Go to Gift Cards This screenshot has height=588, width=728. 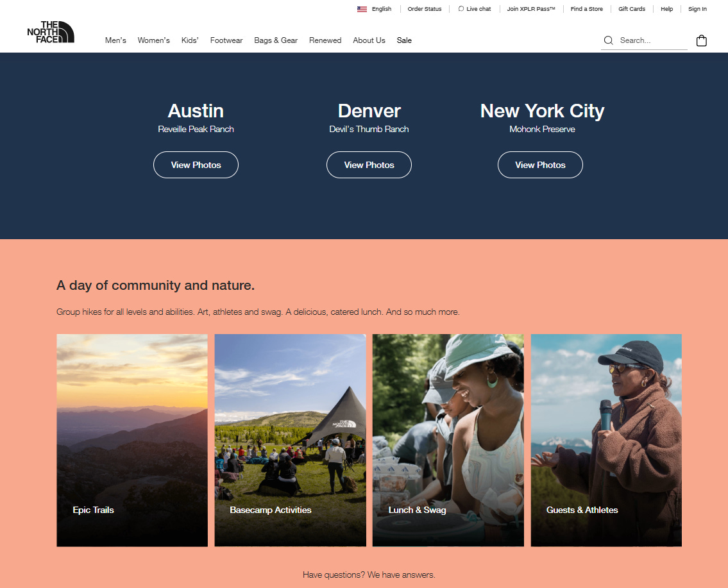click(631, 9)
